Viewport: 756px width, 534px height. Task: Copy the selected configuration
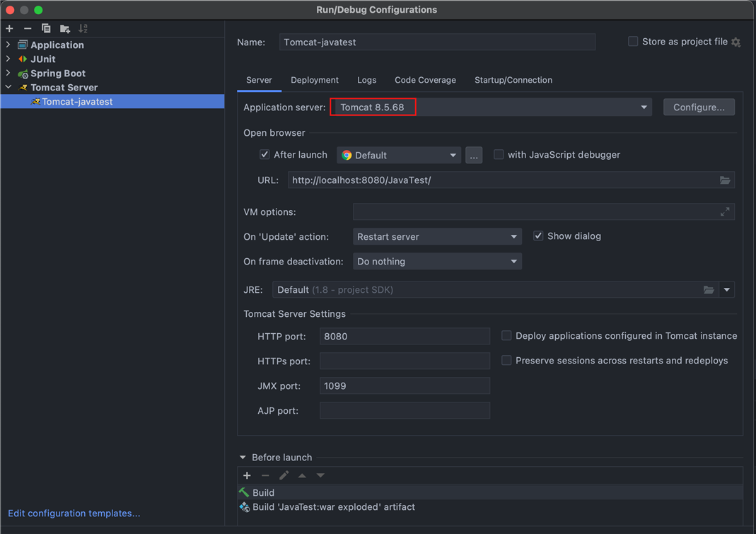click(x=46, y=28)
